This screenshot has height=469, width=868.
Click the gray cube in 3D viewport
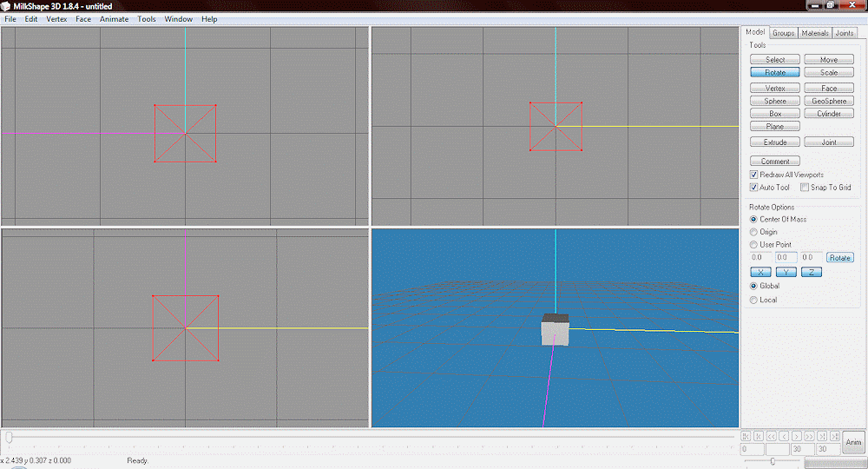tap(555, 329)
